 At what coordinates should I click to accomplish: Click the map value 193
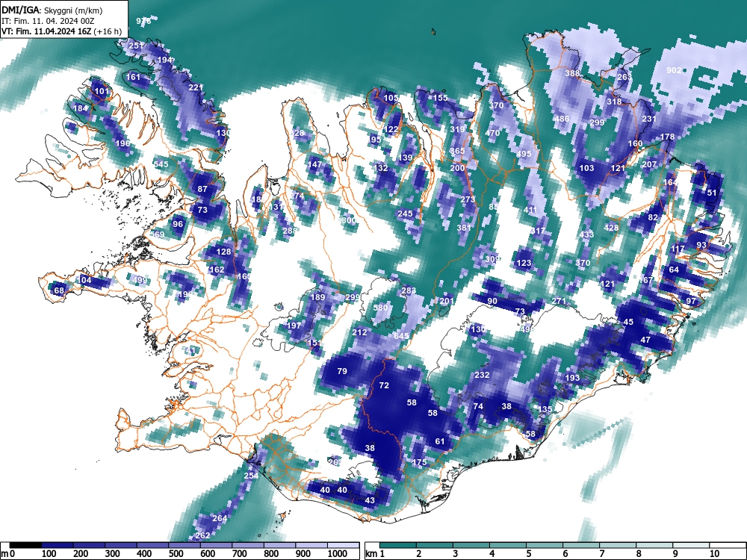coord(573,378)
